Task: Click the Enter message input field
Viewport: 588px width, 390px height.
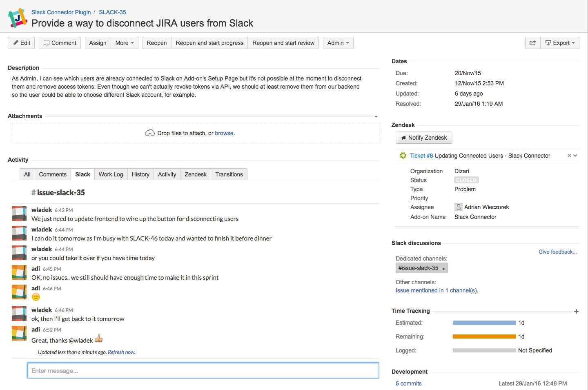Action: [203, 370]
